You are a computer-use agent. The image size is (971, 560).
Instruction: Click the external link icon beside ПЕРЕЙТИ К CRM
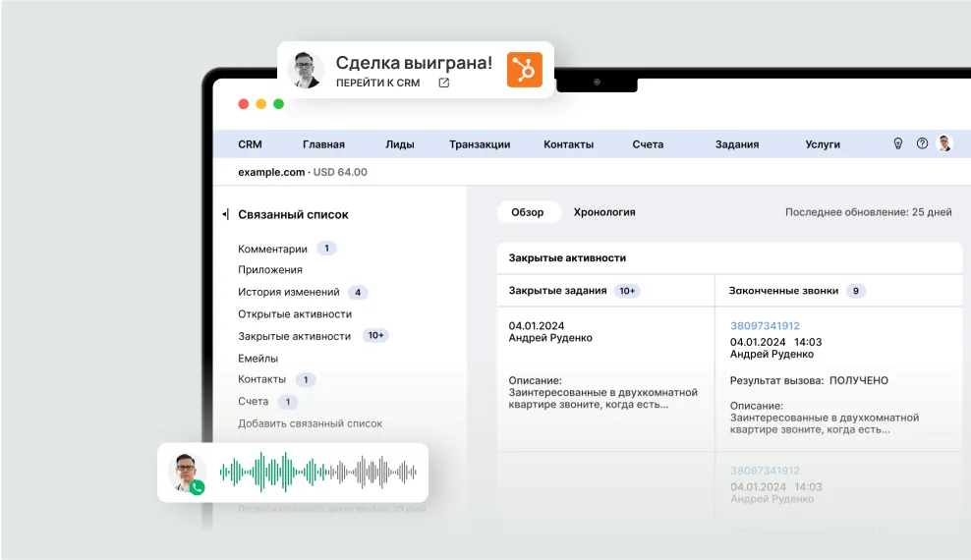pyautogui.click(x=443, y=84)
